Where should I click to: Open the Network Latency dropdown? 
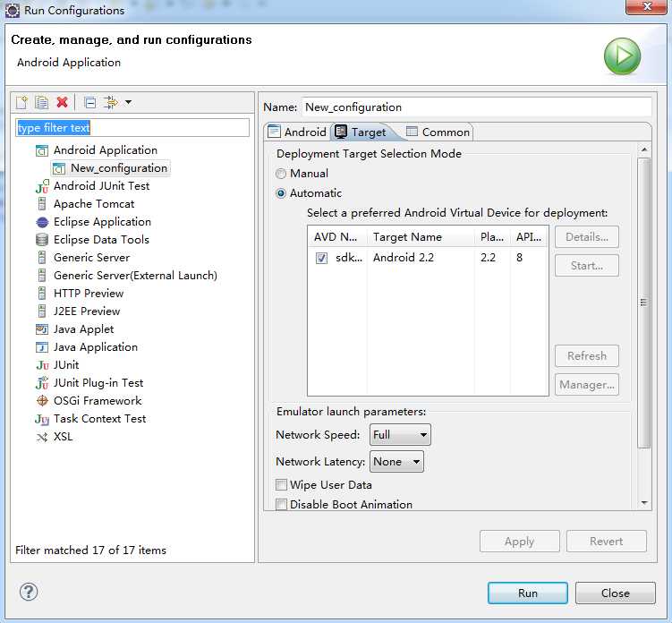[396, 462]
